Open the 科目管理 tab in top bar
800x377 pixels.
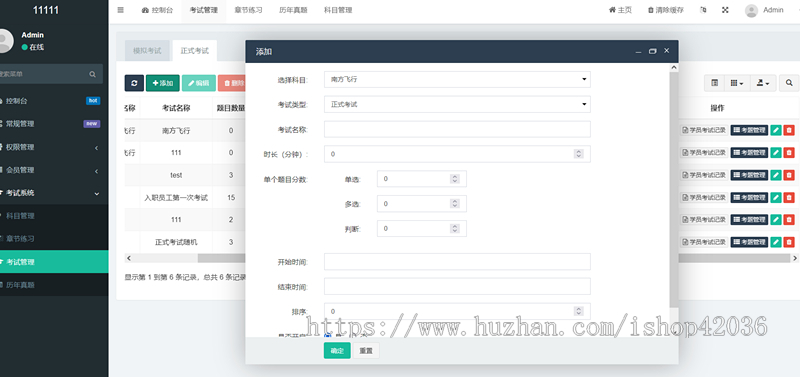tap(338, 10)
